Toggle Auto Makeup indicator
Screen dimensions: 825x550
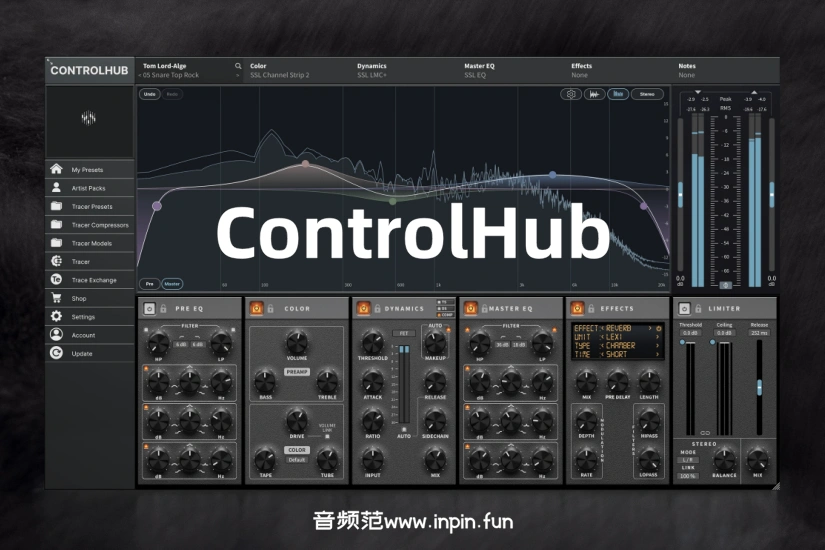pos(448,330)
